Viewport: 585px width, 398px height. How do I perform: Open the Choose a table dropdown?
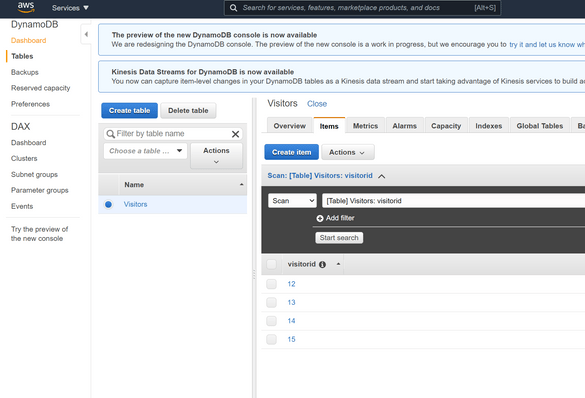click(145, 151)
